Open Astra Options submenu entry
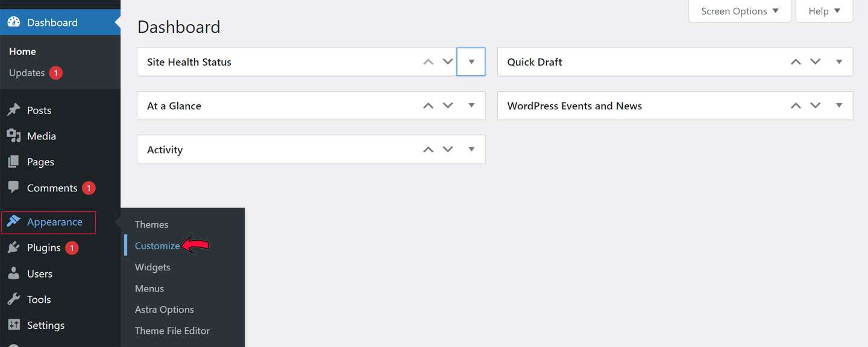868x347 pixels. [165, 310]
